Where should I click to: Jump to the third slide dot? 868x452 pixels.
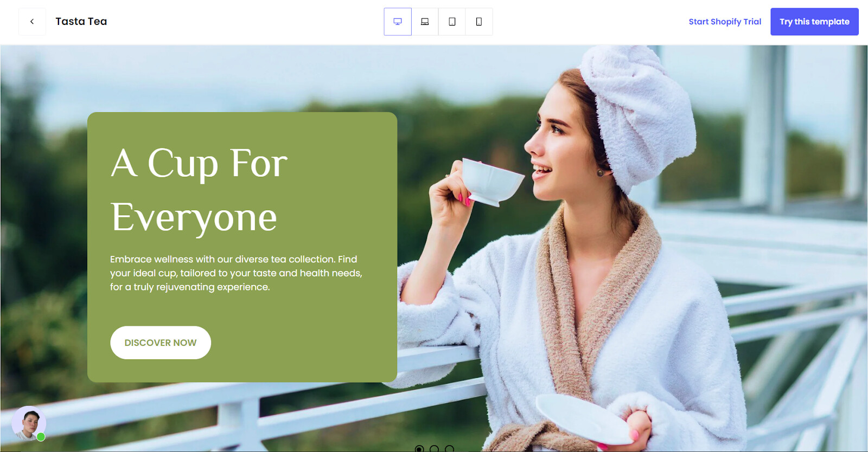click(449, 449)
